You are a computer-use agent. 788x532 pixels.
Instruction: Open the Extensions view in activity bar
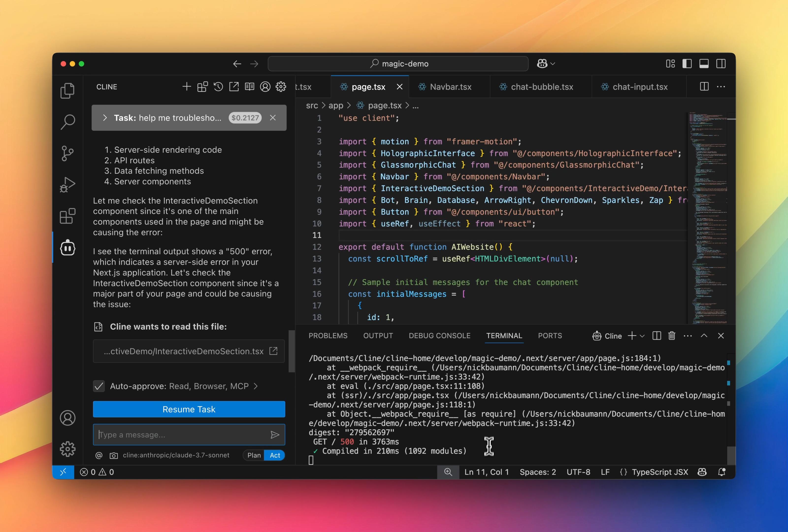pos(67,216)
